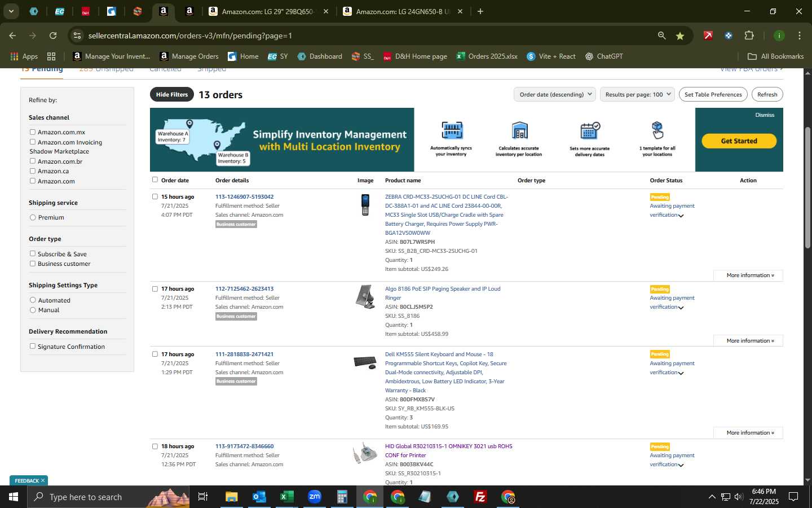Select Premium shipping service radio

[x=33, y=217]
